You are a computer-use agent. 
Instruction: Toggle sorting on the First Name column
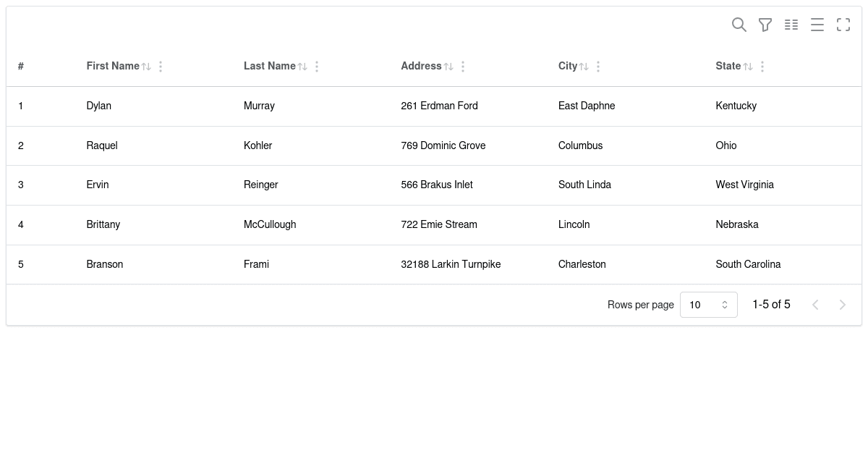pyautogui.click(x=147, y=66)
